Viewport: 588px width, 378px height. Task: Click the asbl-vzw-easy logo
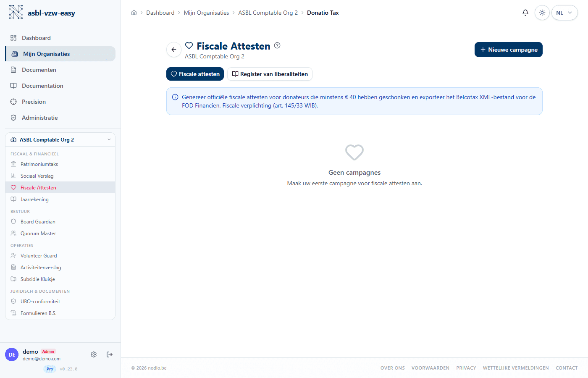42,13
